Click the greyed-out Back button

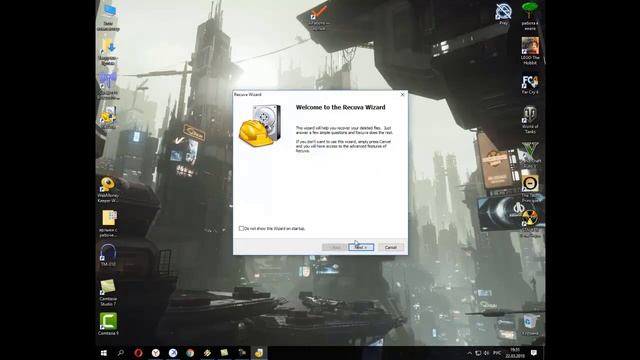tap(334, 247)
